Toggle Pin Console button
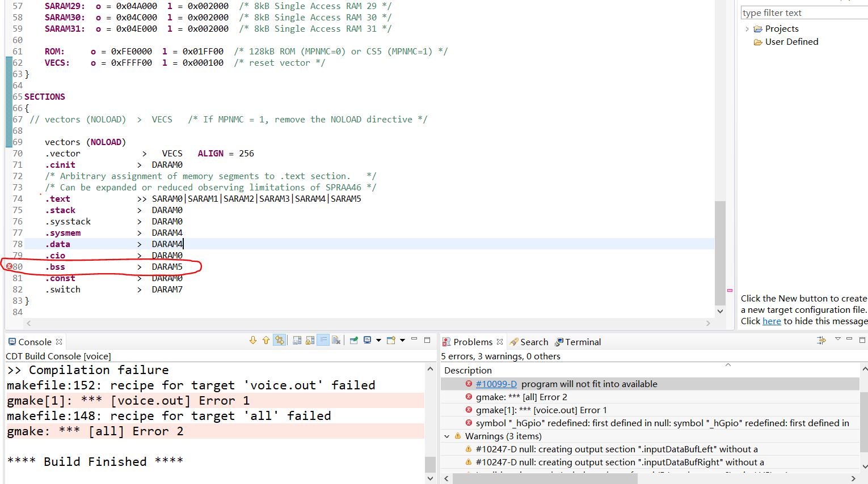868x484 pixels. pos(354,340)
